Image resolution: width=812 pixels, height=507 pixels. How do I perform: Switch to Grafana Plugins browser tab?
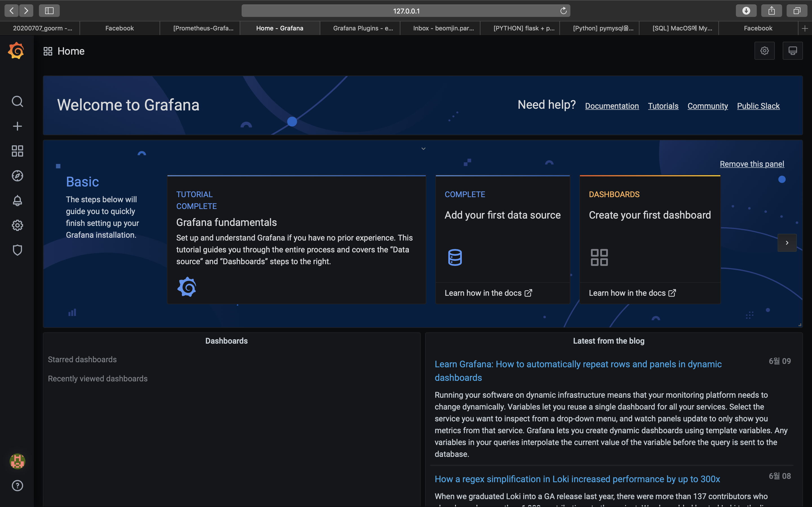pyautogui.click(x=363, y=28)
